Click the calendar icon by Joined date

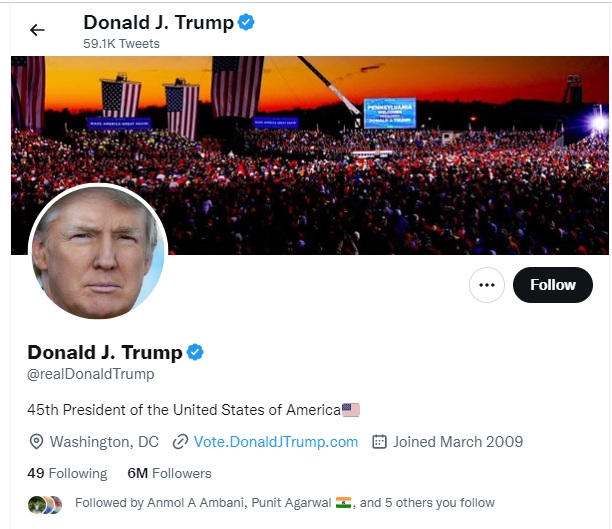click(x=380, y=442)
